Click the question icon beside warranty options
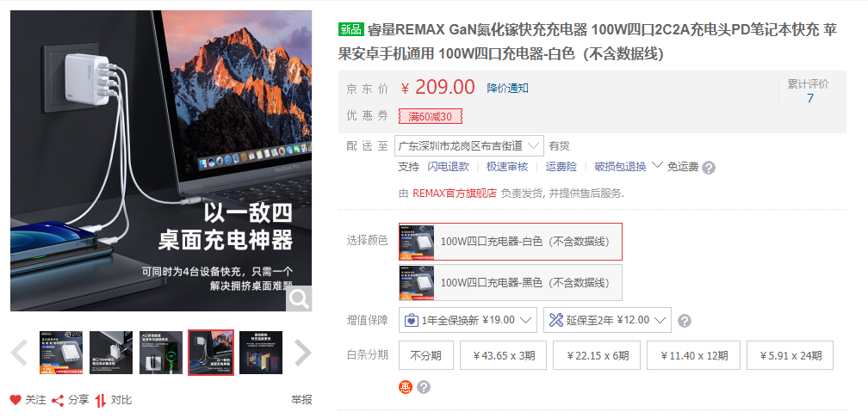Viewport: 868px width, 418px height. [685, 321]
